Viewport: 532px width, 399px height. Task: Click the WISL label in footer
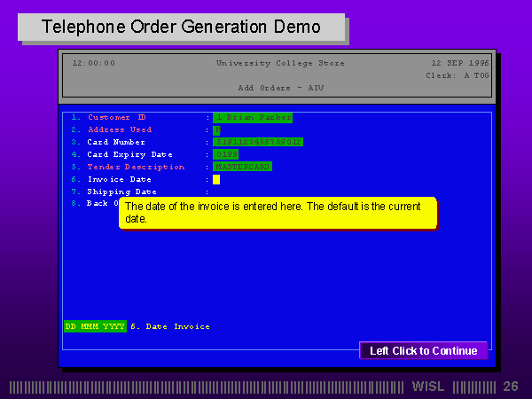tap(429, 387)
